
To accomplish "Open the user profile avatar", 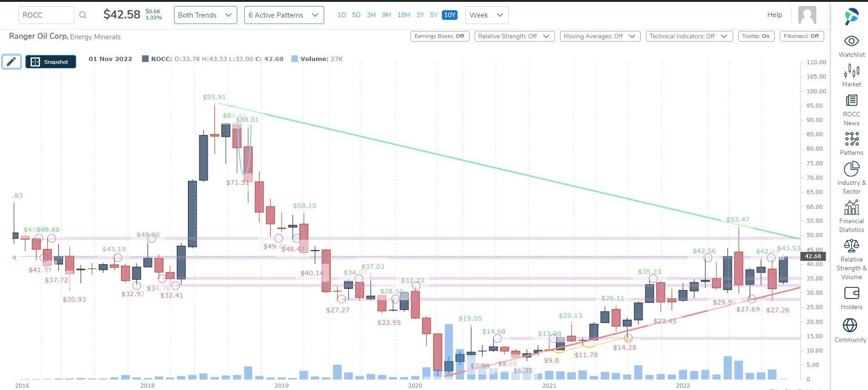I will (x=807, y=15).
